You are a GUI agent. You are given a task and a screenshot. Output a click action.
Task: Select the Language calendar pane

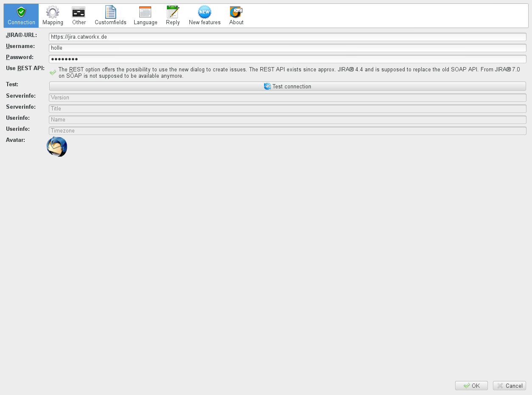tap(145, 16)
